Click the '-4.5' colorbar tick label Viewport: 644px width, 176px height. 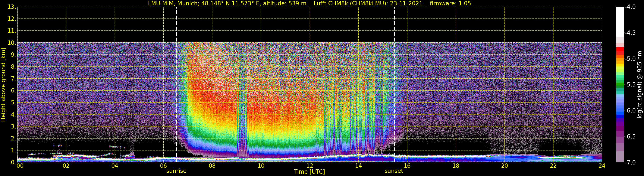(630, 33)
